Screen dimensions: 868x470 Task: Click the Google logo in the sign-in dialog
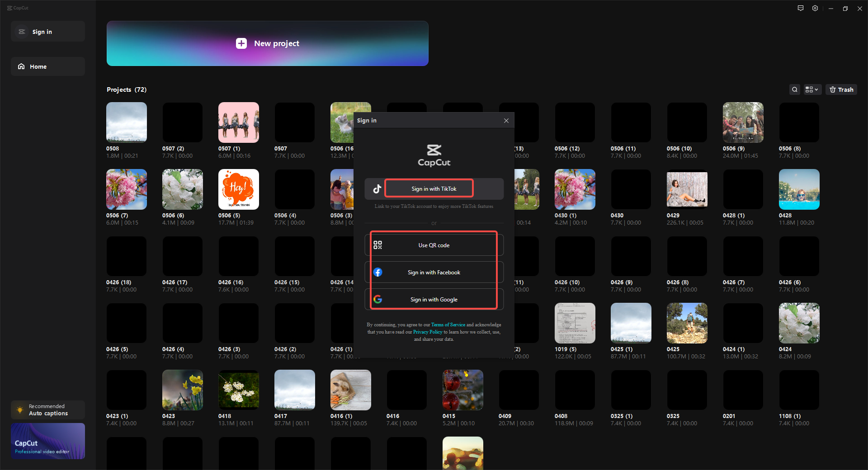378,299
